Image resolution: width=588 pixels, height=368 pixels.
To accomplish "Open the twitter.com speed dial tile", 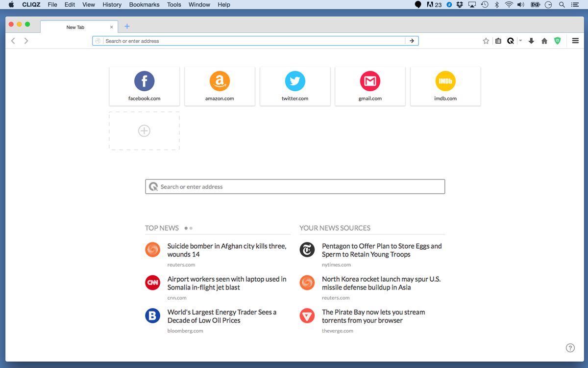I will (x=295, y=86).
